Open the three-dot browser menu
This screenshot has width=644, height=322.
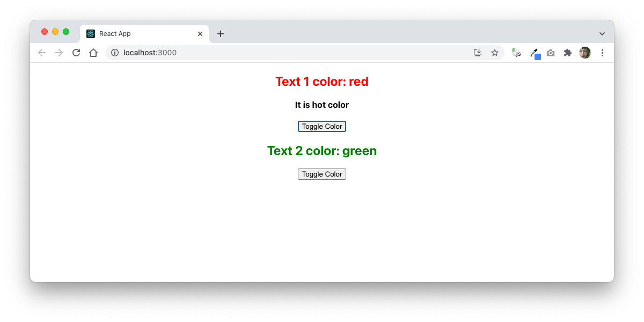point(602,52)
